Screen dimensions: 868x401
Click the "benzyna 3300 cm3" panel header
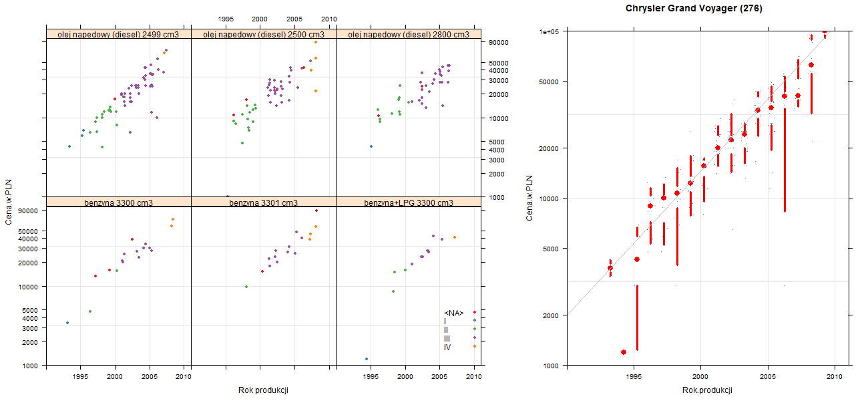[x=118, y=202]
